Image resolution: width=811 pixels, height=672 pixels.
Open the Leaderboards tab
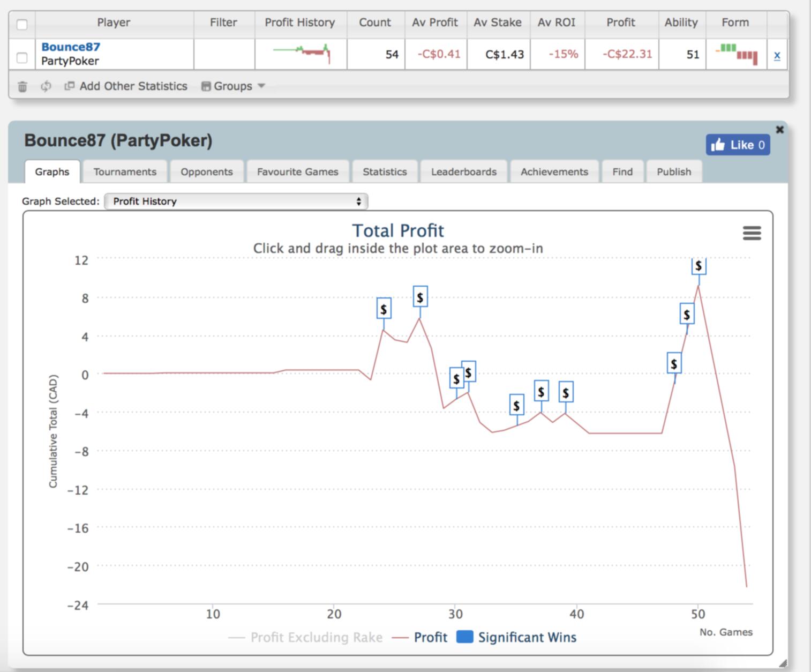[x=463, y=172]
